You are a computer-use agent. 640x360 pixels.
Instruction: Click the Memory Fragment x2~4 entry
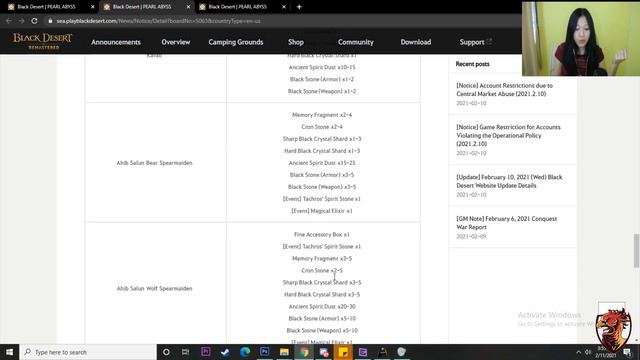tap(322, 115)
